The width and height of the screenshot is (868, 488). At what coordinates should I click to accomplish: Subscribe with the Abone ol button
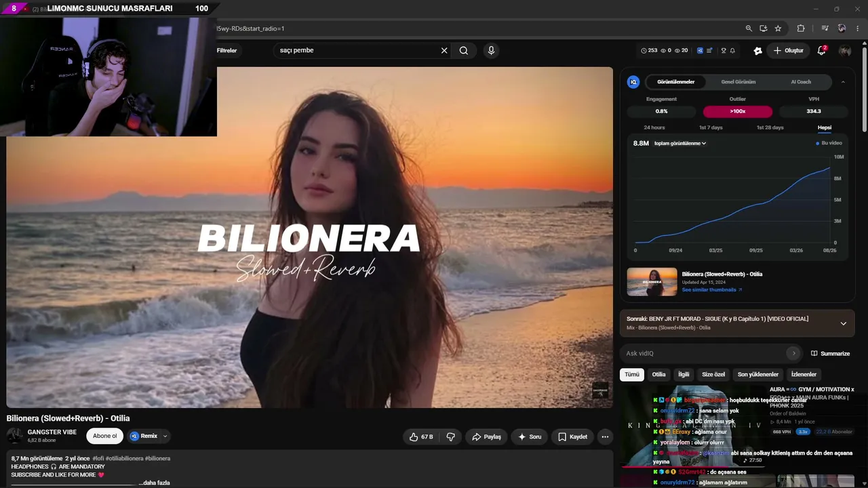point(105,436)
